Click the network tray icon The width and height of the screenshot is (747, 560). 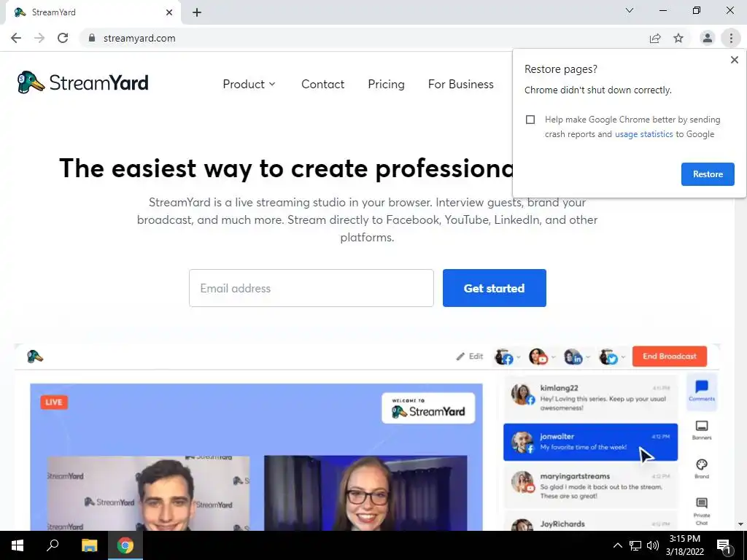click(x=635, y=545)
